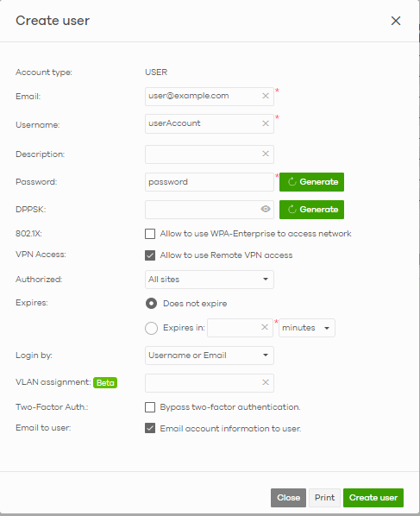Generate a DPPSK key
The height and width of the screenshot is (516, 420).
(x=311, y=210)
